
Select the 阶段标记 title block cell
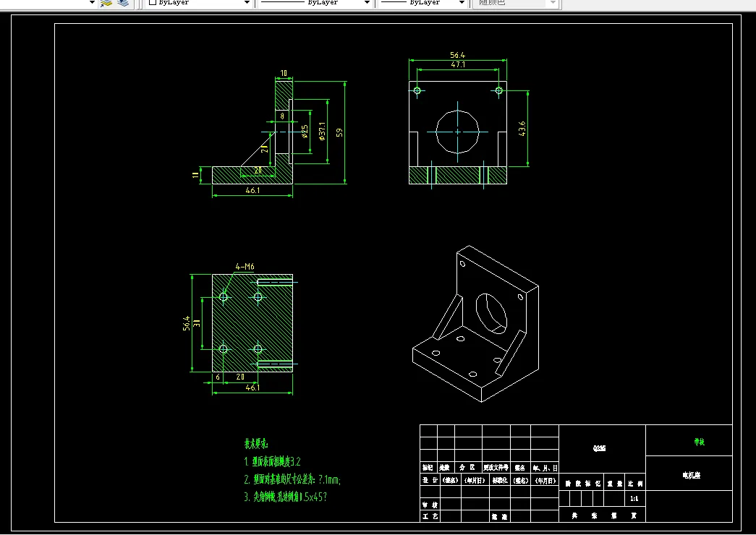[x=583, y=484]
